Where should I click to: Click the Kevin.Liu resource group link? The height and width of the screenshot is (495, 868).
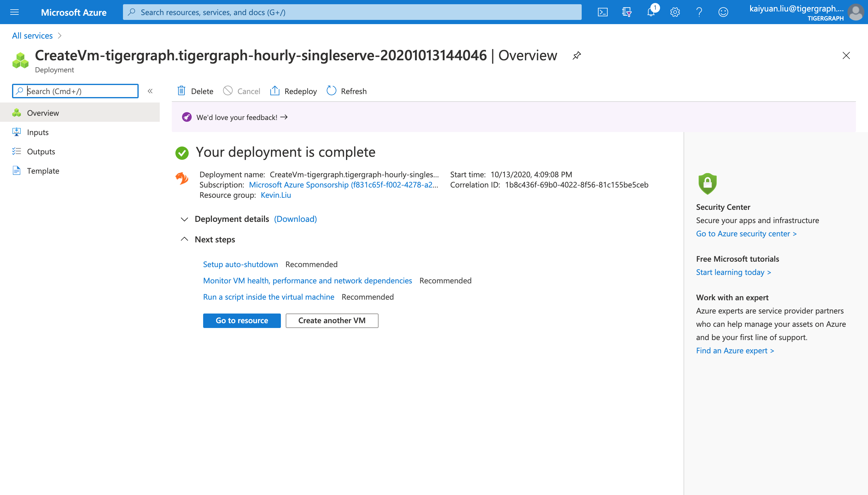274,194
